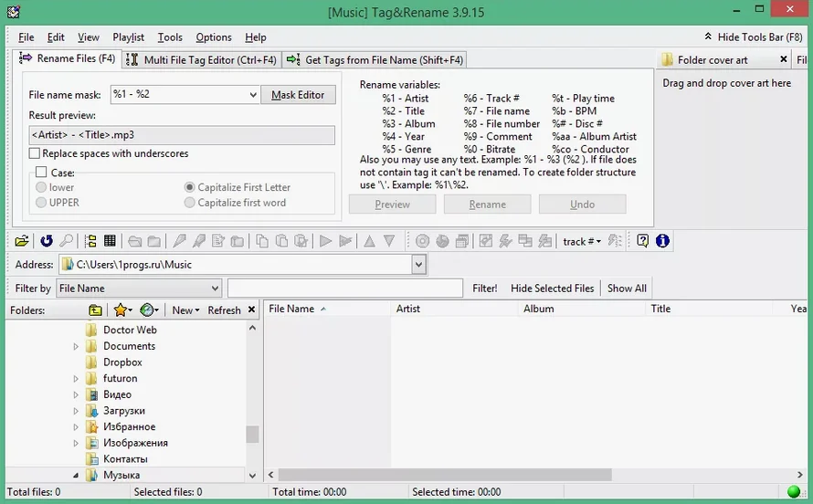Select Capitalize First Letter radio button
813x504 pixels.
pyautogui.click(x=189, y=187)
